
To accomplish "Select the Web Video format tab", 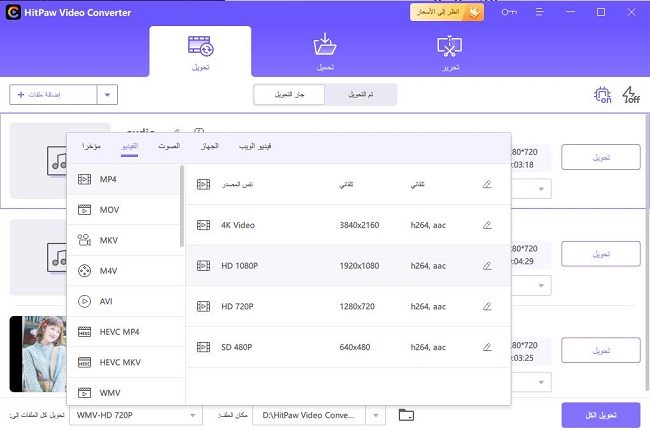I will point(255,146).
